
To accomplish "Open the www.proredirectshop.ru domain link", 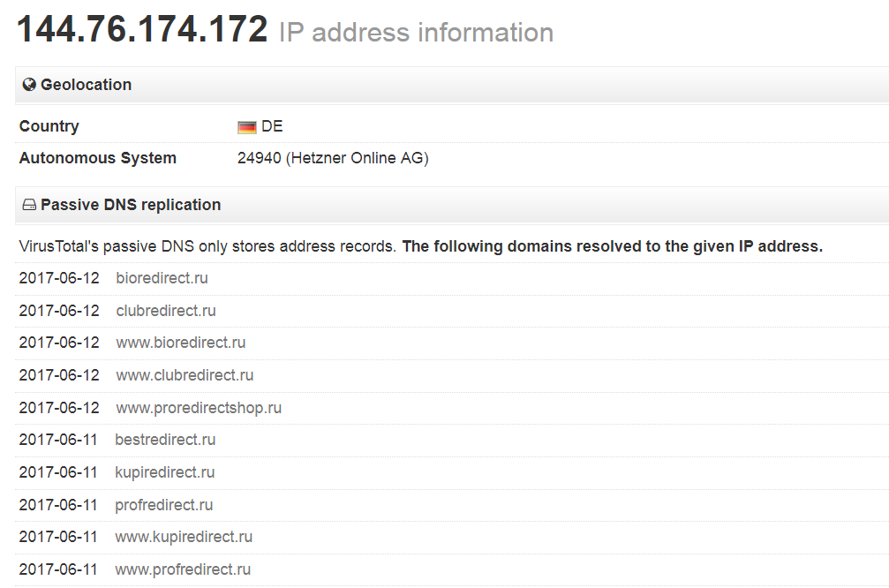I will click(199, 408).
